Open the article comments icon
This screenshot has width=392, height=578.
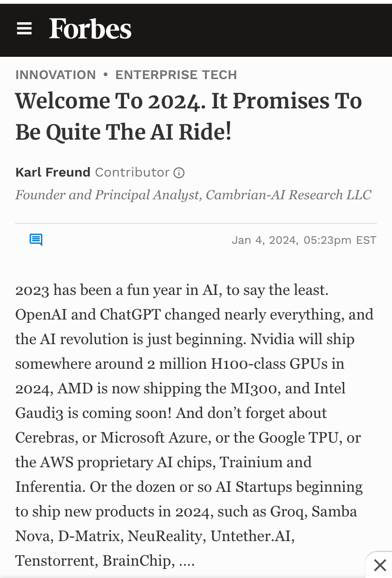coord(36,240)
